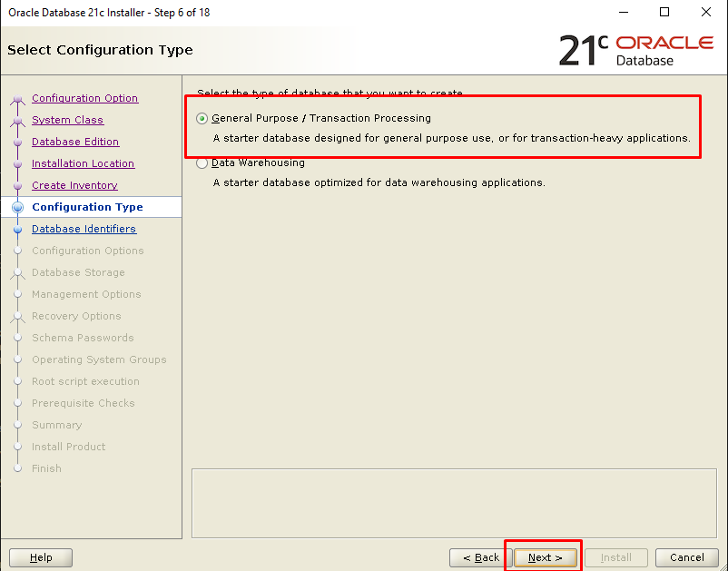
Task: Click the Database Storage step label
Action: click(78, 272)
